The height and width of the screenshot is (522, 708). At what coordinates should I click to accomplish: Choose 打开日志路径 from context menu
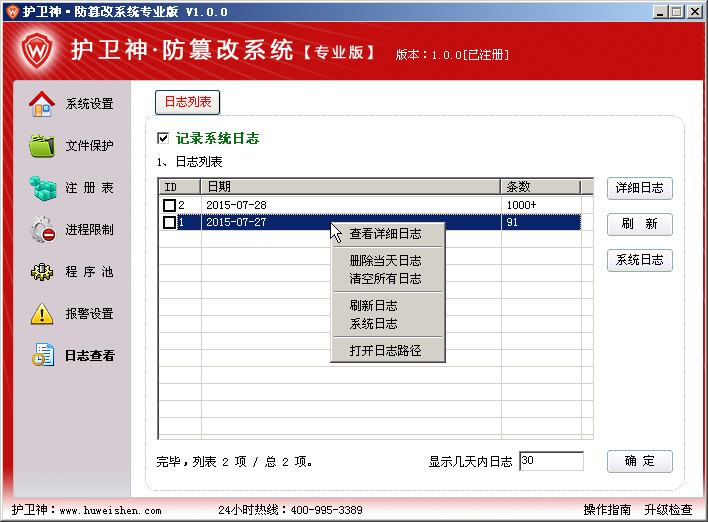pyautogui.click(x=385, y=350)
